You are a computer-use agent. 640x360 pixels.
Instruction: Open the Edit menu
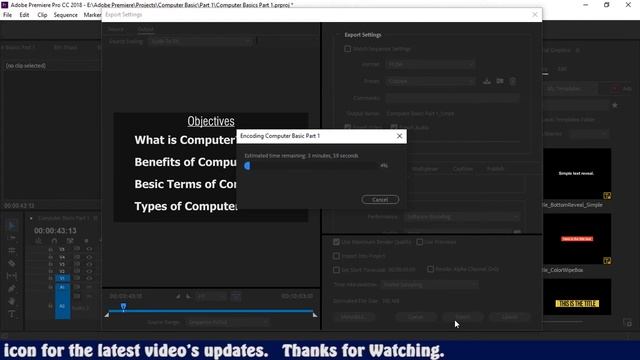tap(24, 15)
